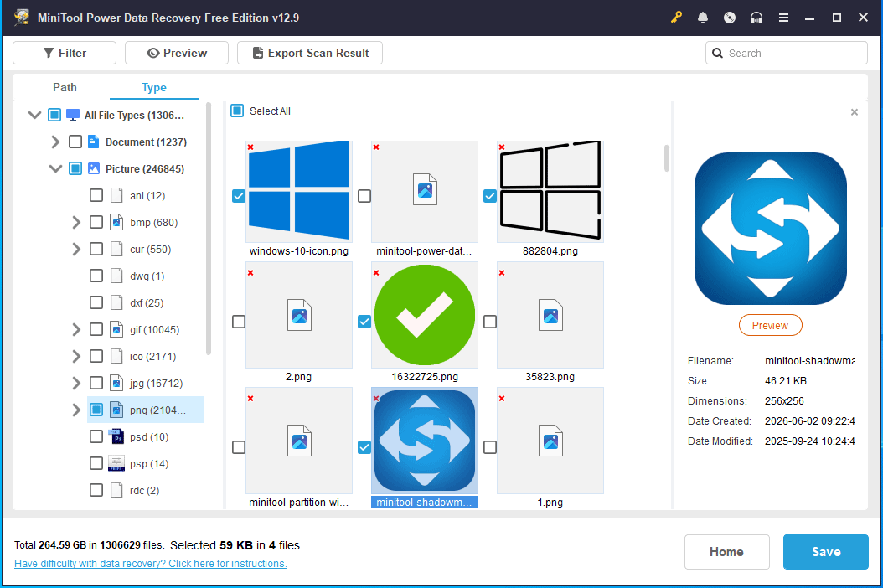This screenshot has width=883, height=588.
Task: Select the windows-10-icon.png thumbnail
Action: pyautogui.click(x=299, y=191)
